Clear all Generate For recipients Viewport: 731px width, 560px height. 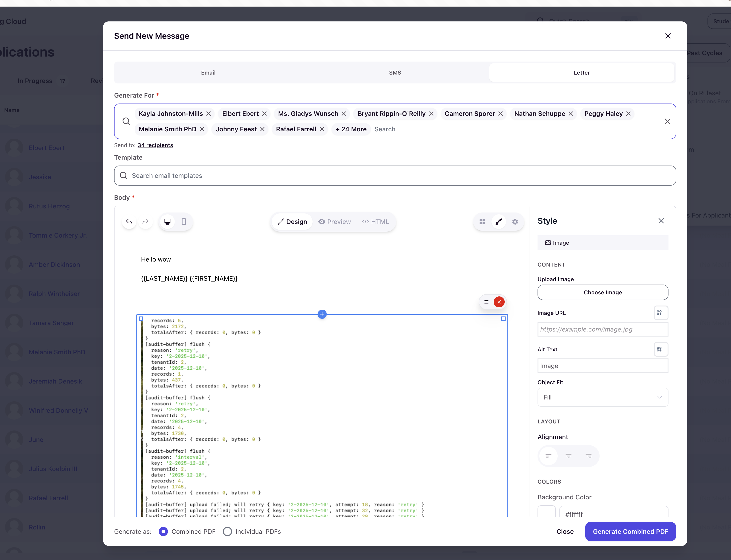click(667, 121)
